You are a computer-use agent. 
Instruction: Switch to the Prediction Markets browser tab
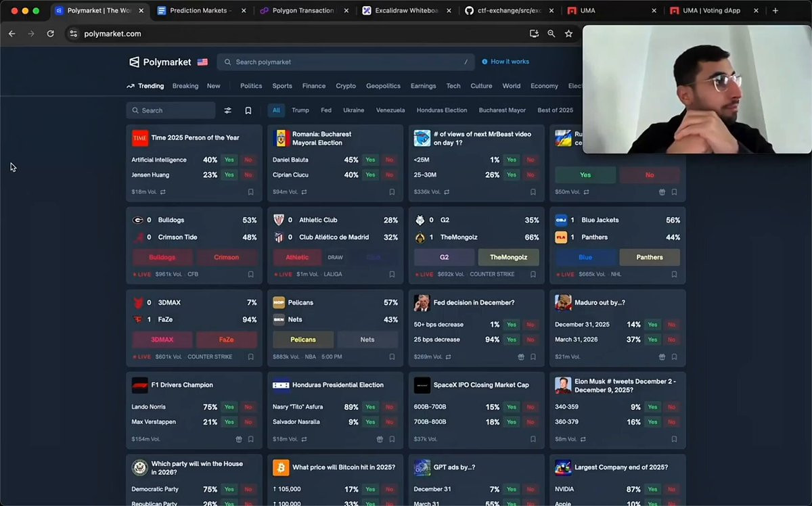[200, 11]
